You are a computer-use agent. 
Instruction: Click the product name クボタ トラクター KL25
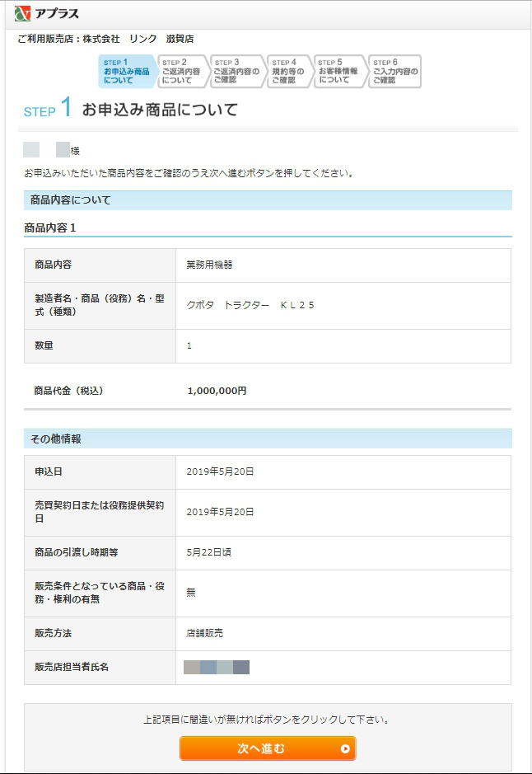point(250,305)
